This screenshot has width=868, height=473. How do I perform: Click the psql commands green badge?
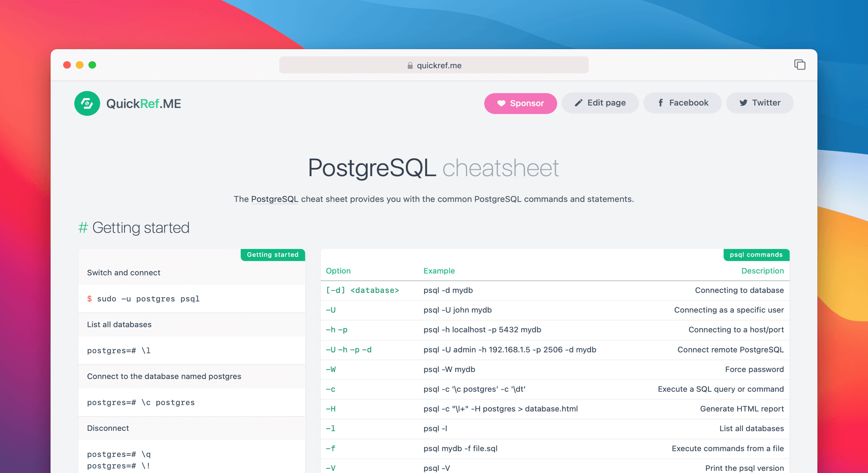click(x=756, y=255)
